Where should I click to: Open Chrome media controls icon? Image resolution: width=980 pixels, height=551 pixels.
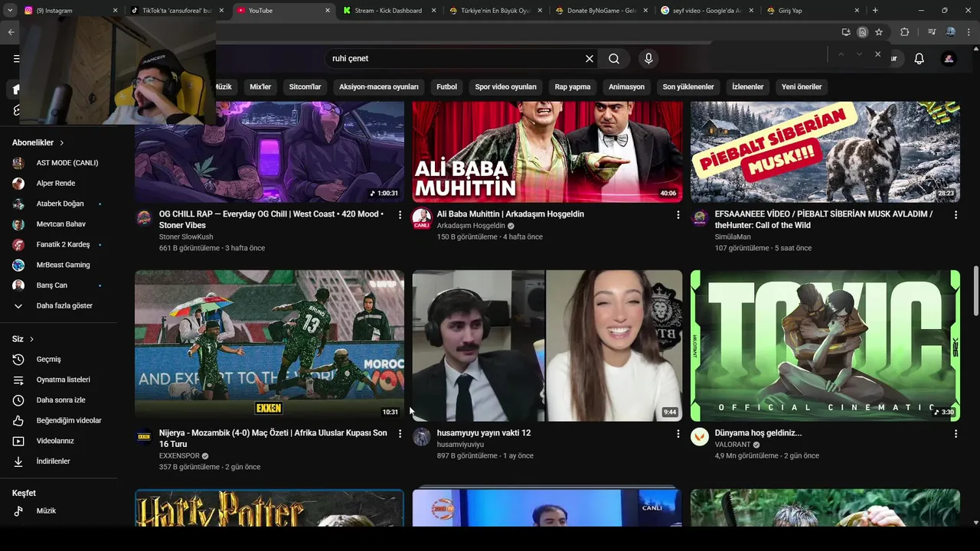(x=932, y=32)
